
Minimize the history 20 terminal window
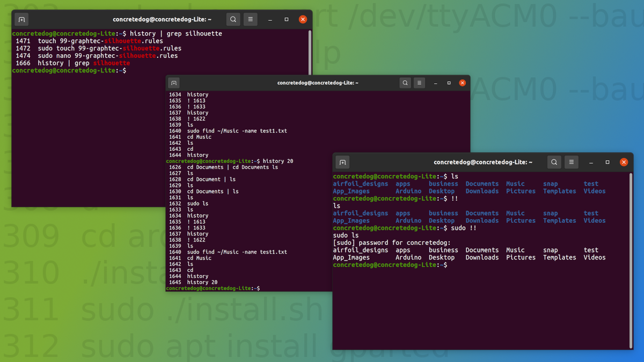(435, 83)
